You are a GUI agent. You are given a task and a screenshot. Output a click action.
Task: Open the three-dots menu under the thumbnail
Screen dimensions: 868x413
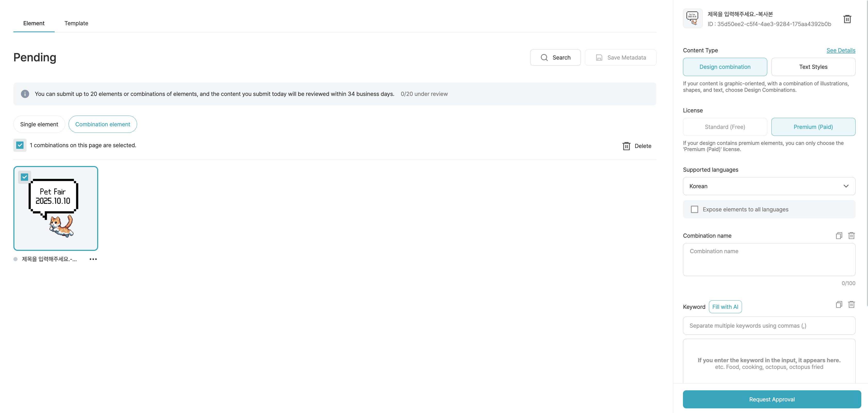[93, 259]
